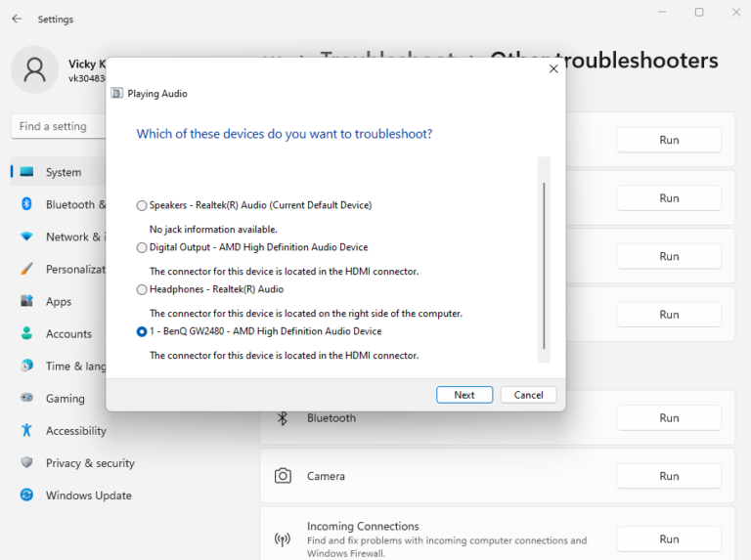Select Speakers - Realtek(R) Audio radio button
Image resolution: width=751 pixels, height=560 pixels.
143,205
